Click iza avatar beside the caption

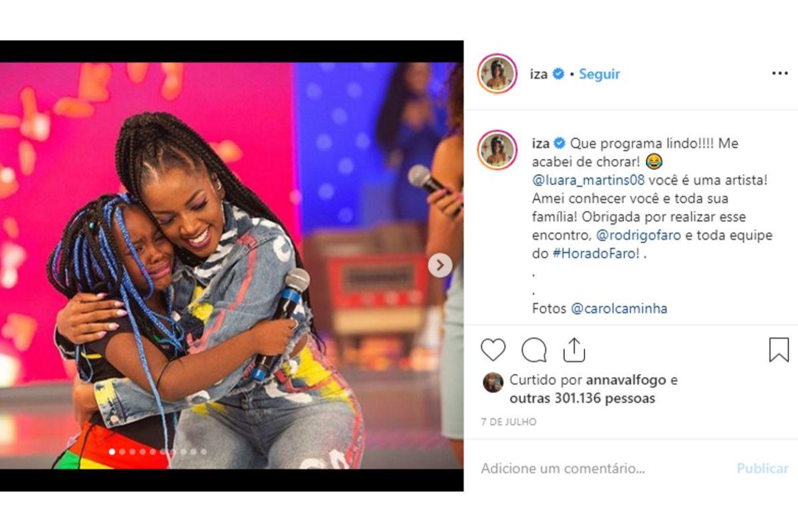pyautogui.click(x=497, y=150)
